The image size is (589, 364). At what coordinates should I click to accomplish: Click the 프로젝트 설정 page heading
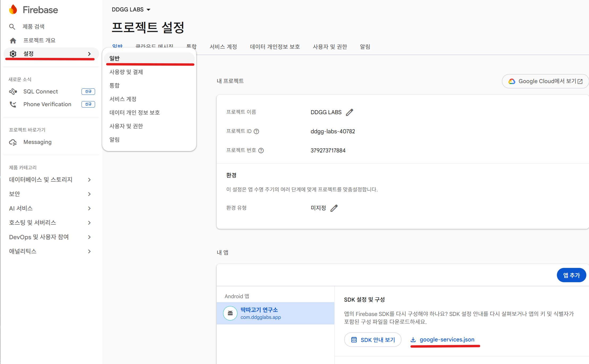click(148, 28)
